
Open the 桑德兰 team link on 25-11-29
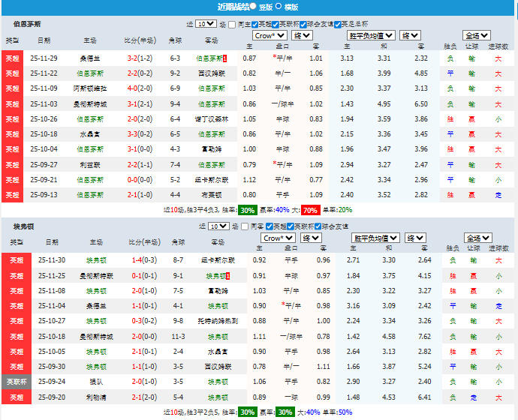tap(89, 58)
